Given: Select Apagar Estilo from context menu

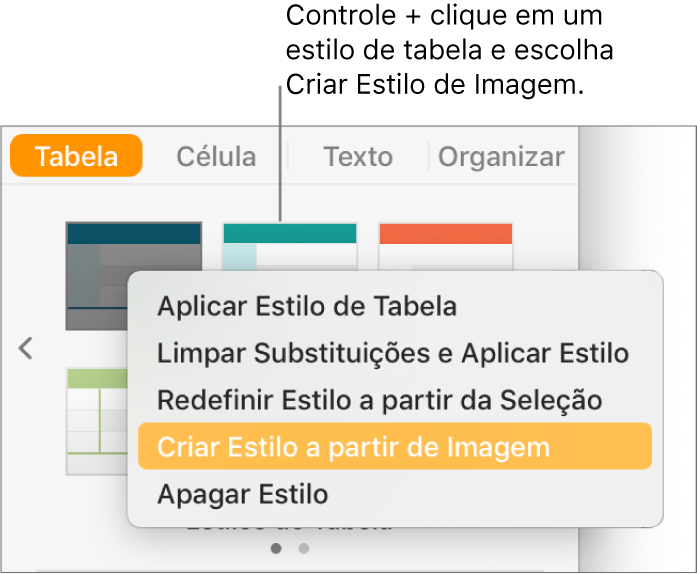Looking at the screenshot, I should point(243,493).
